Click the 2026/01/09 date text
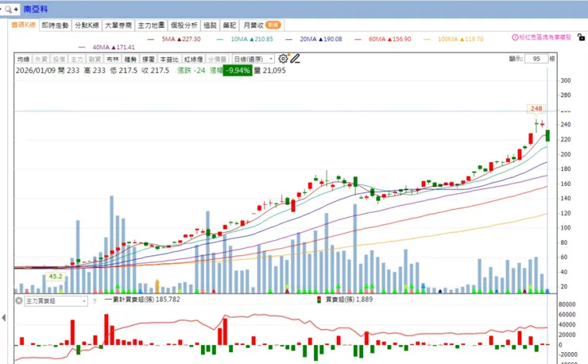 (36, 71)
